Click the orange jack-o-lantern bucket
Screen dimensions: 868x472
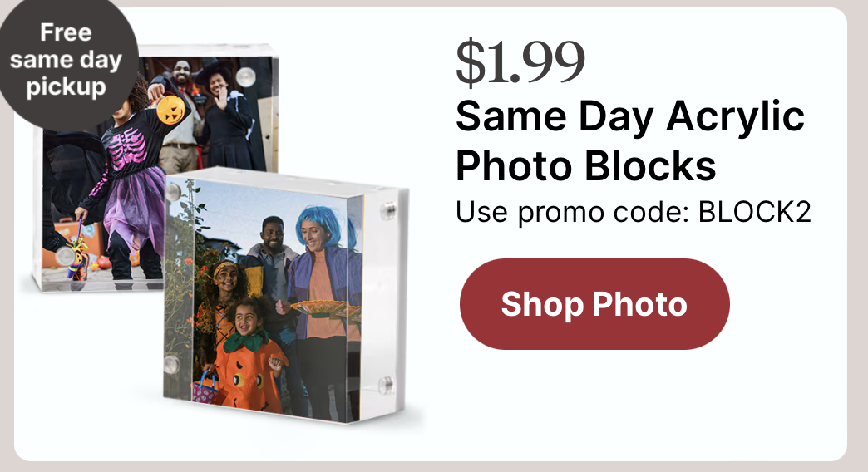[170, 109]
